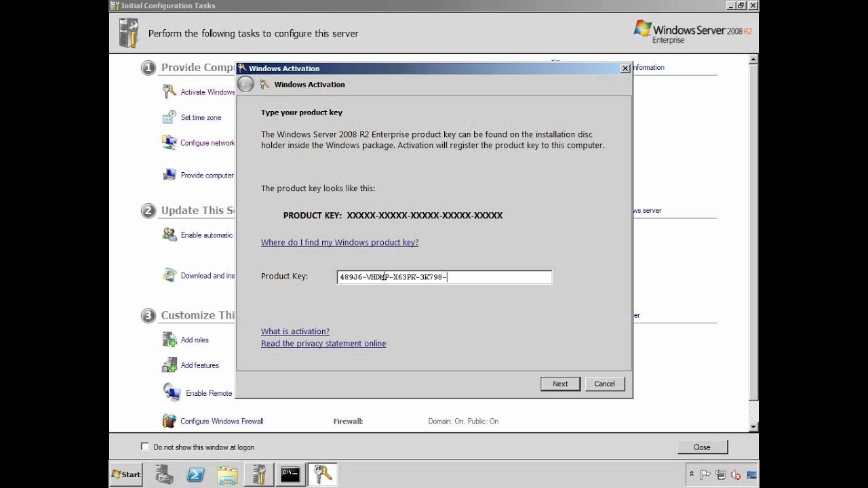Screen dimensions: 868x488
Task: Open Windows Explorer from the taskbar
Action: point(227,474)
